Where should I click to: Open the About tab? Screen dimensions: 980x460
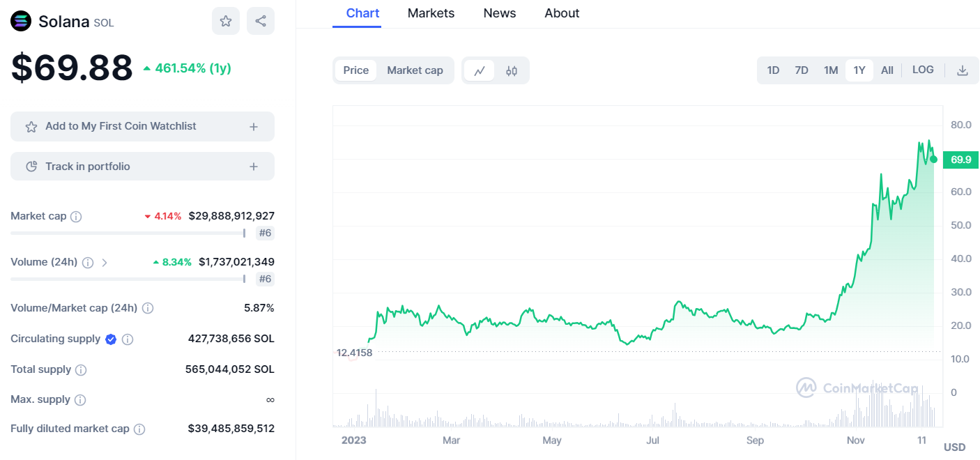click(562, 13)
